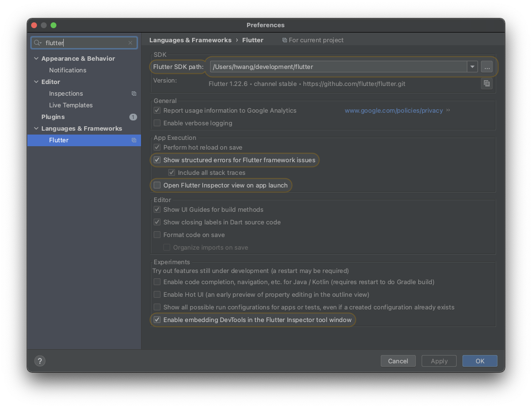
Task: Open the help question mark button
Action: [x=40, y=361]
